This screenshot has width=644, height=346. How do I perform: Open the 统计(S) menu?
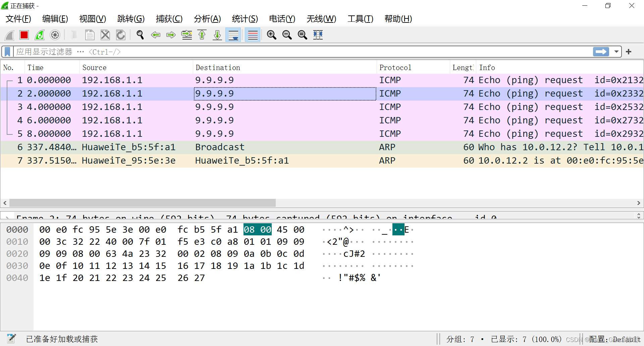click(x=245, y=19)
